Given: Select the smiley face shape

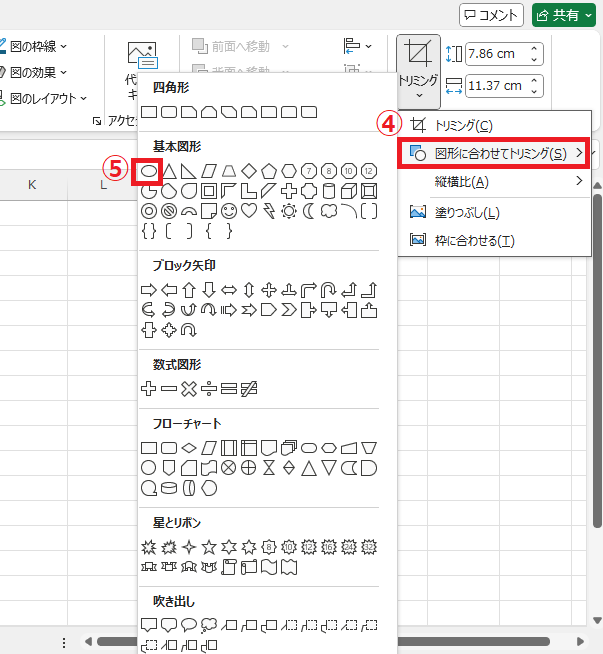Looking at the screenshot, I should [229, 211].
